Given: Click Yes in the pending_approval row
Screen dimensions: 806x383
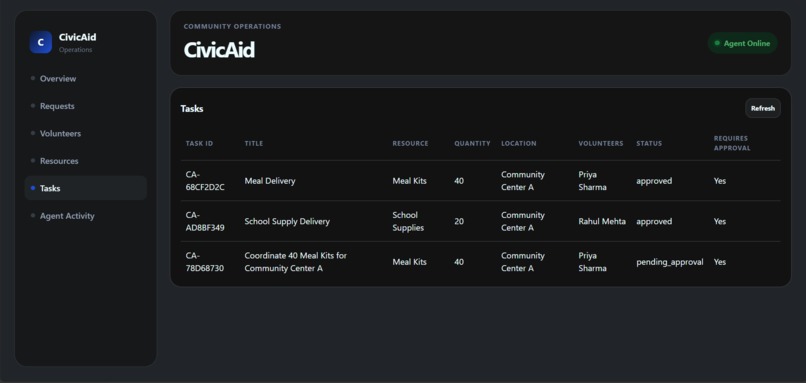Looking at the screenshot, I should tap(720, 262).
